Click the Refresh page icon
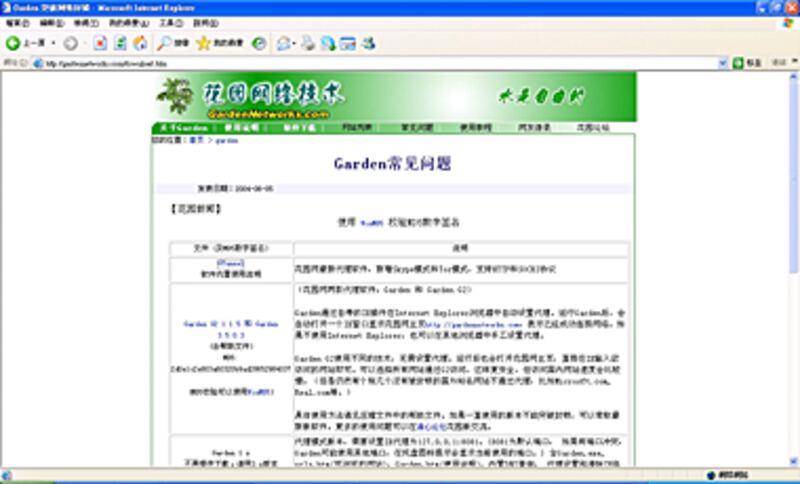Image resolution: width=800 pixels, height=484 pixels. 120,44
